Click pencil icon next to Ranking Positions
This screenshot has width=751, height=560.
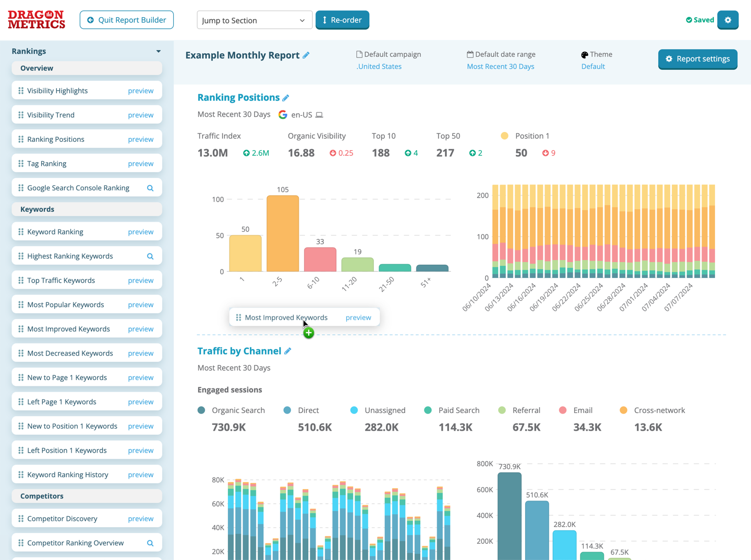[286, 98]
